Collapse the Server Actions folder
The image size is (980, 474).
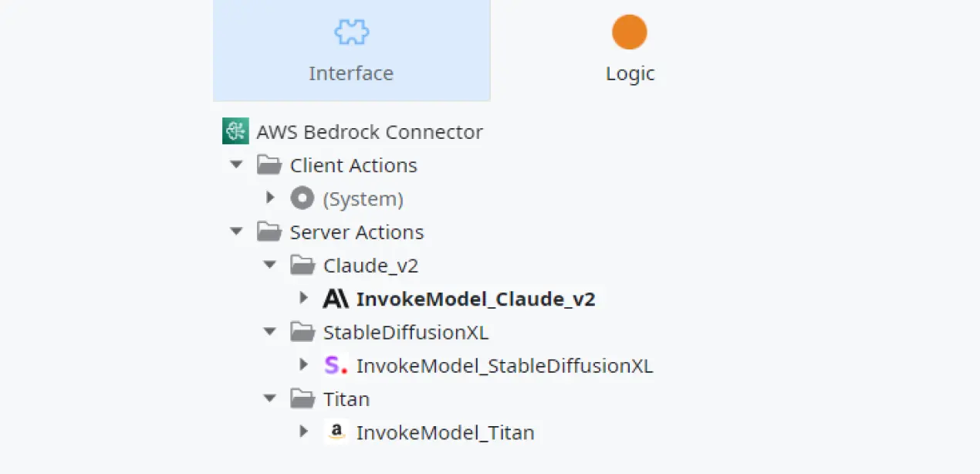236,231
